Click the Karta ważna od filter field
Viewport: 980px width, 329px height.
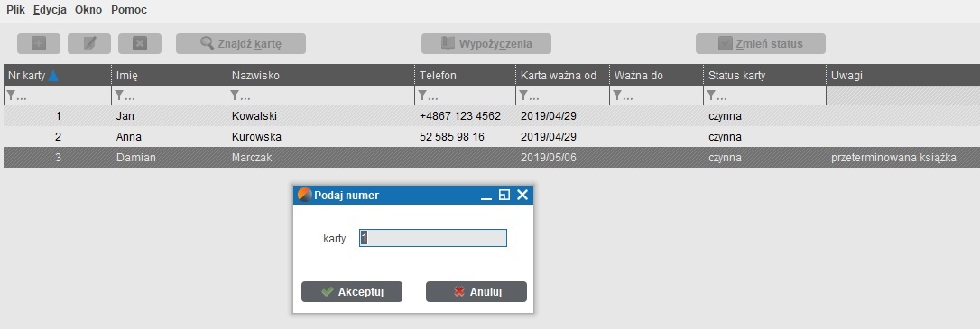(562, 96)
